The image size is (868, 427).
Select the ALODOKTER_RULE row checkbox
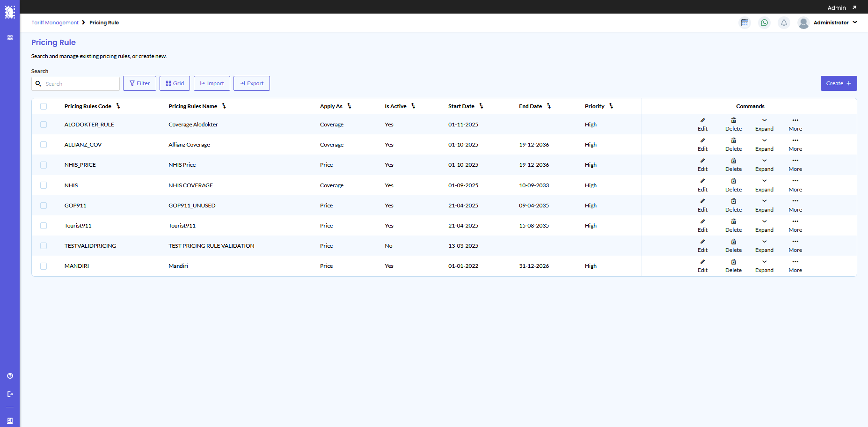point(44,125)
